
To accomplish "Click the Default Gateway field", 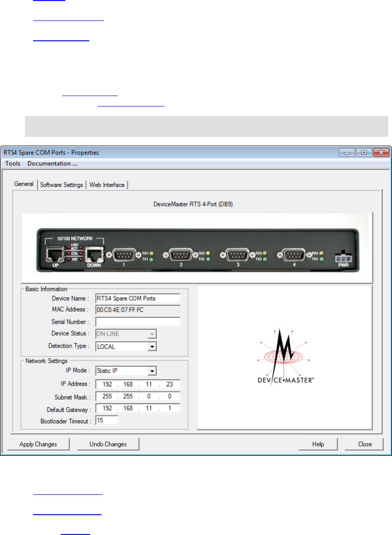I will (x=138, y=409).
